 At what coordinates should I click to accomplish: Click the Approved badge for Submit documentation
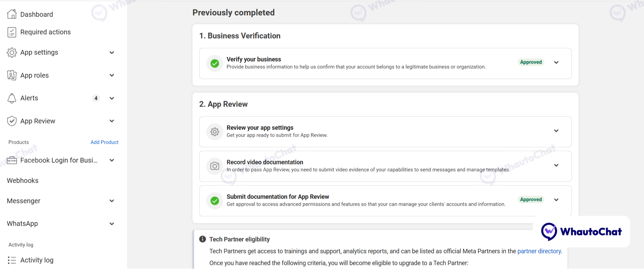coord(531,199)
